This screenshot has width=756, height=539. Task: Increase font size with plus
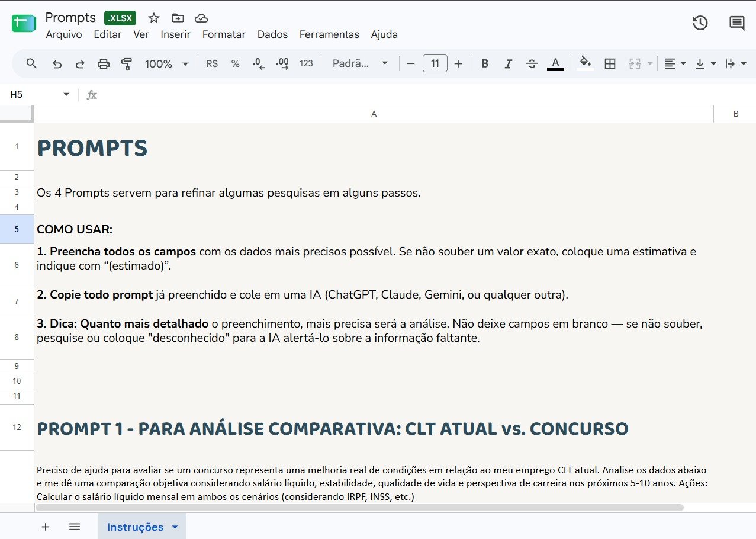click(458, 63)
